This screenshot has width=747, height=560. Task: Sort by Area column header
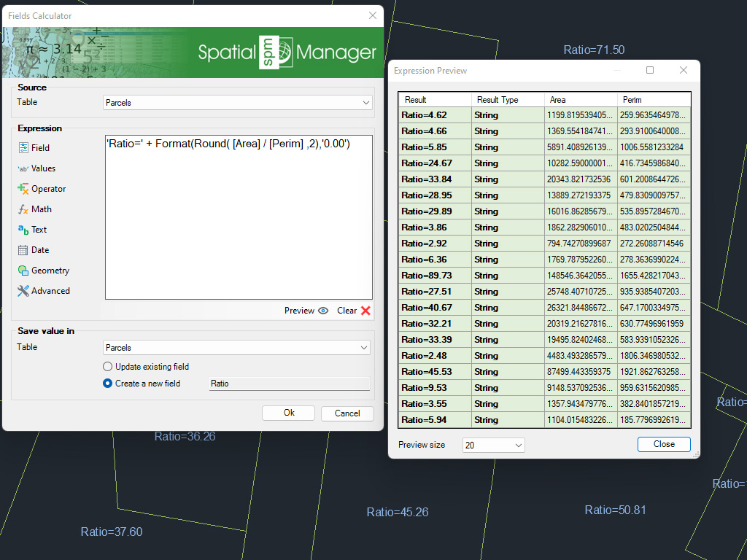581,100
